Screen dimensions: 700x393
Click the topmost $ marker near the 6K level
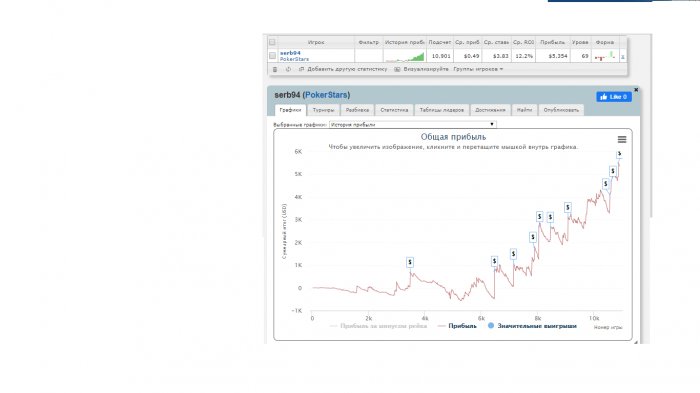pyautogui.click(x=619, y=154)
